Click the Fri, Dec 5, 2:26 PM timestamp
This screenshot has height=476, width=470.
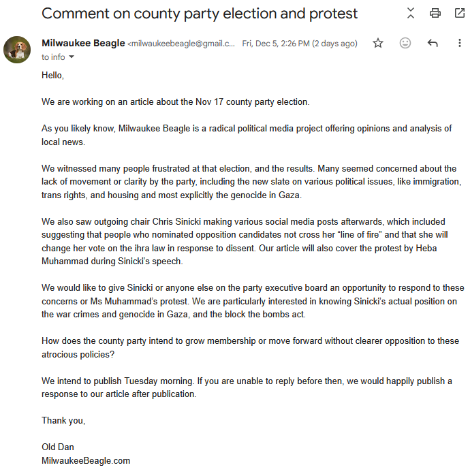click(299, 44)
